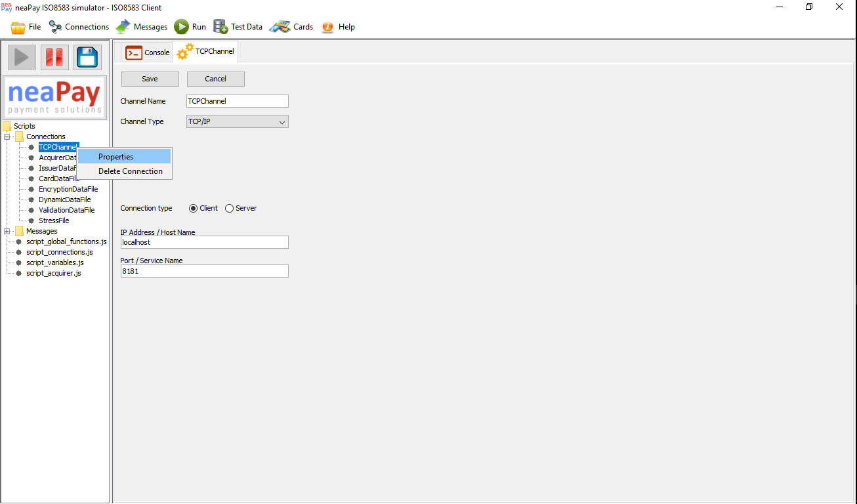Click the Scripts root label
857x504 pixels.
pyautogui.click(x=24, y=126)
